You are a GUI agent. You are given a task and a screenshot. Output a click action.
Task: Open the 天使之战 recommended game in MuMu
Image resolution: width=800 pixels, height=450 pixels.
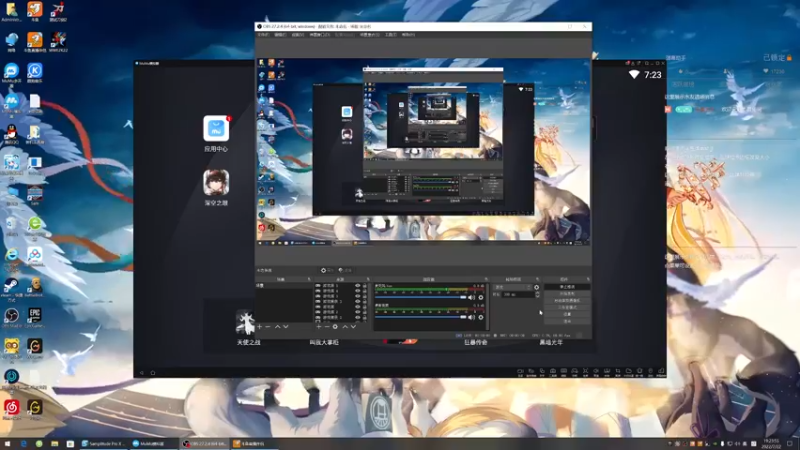tap(247, 327)
